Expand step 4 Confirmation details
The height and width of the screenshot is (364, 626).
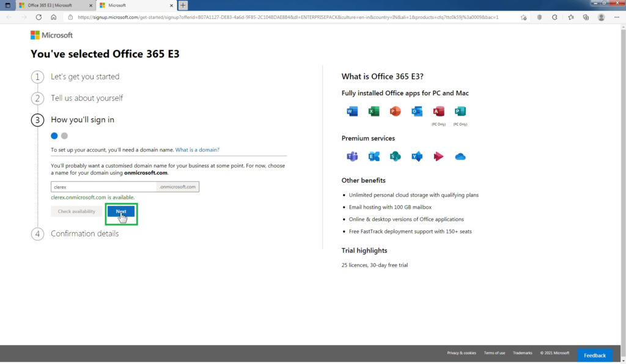pos(84,234)
